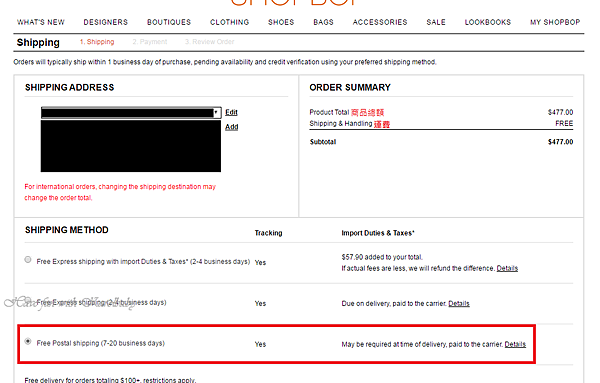Click the red international orders warning text
This screenshot has width=600, height=383.
tap(120, 192)
